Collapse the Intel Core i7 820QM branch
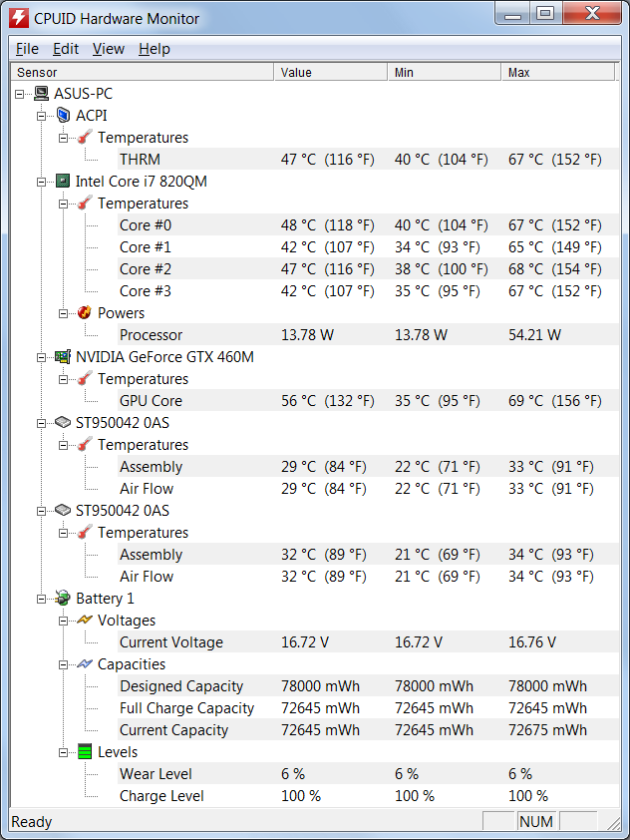 [x=42, y=182]
